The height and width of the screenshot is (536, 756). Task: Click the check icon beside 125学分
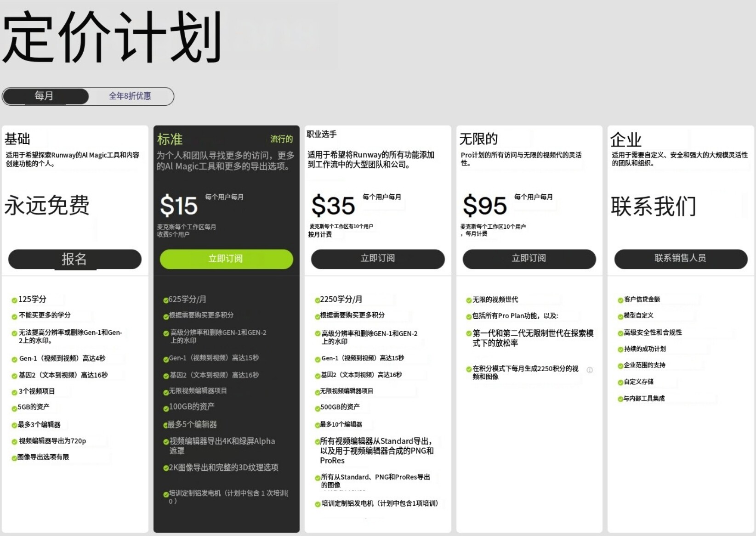coord(14,300)
